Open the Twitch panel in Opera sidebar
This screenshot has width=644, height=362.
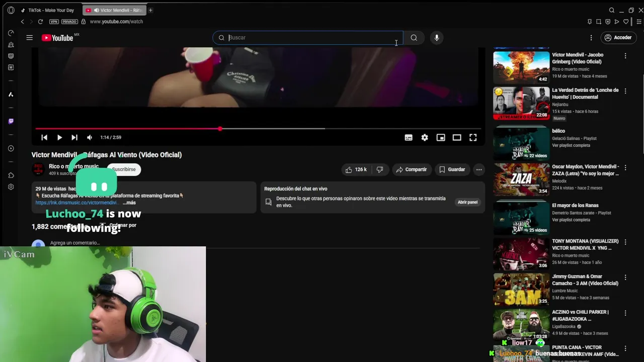[x=11, y=121]
